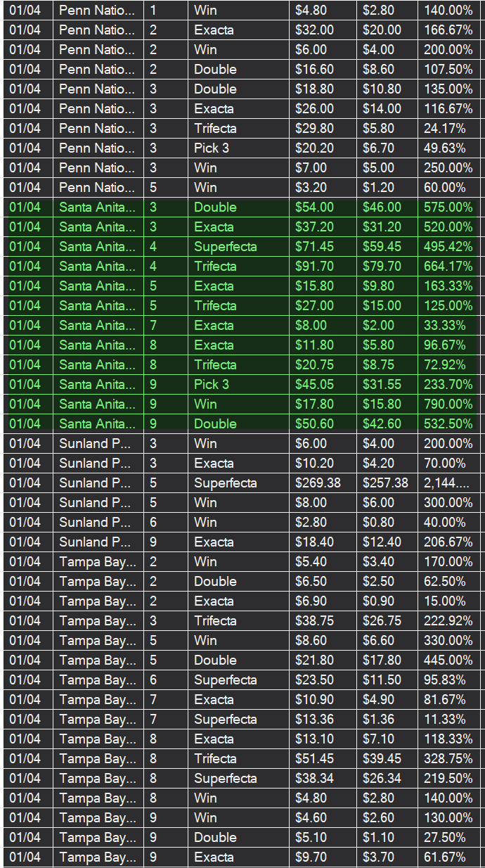The image size is (485, 868).
Task: Click the Sunland Park race 6 Win row
Action: click(x=242, y=523)
